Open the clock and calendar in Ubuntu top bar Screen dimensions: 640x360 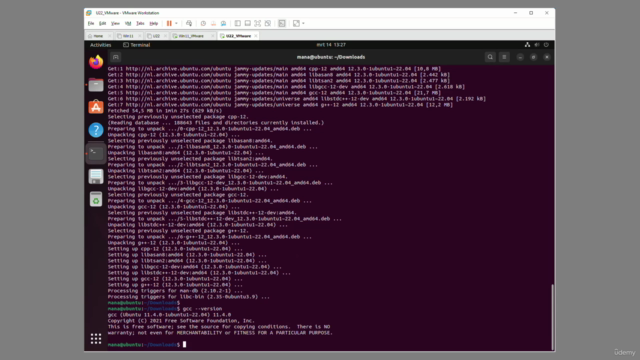point(331,45)
